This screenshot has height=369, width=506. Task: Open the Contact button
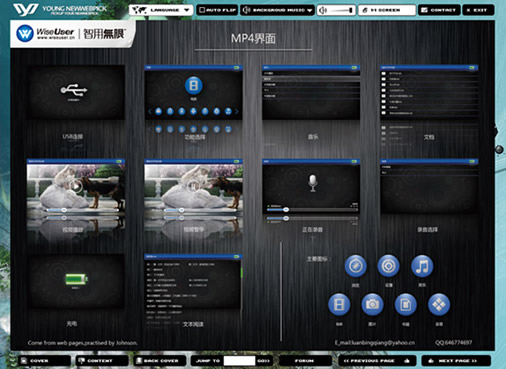tap(439, 10)
